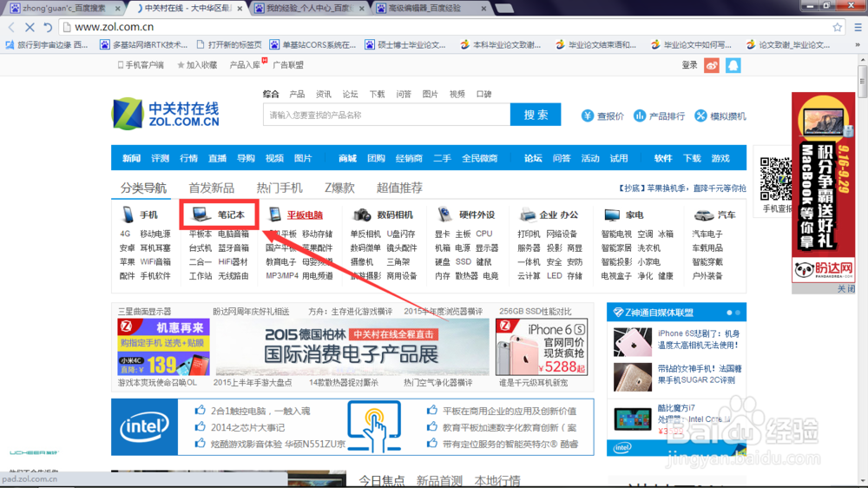Switch to the 高级编辑器 百度经验 browser tab
This screenshot has width=868, height=488.
431,9
